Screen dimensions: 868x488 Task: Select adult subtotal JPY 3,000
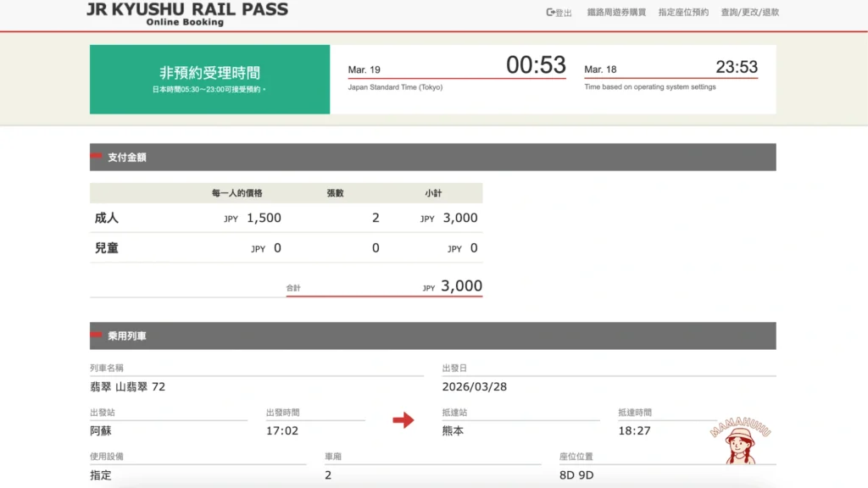(x=448, y=218)
